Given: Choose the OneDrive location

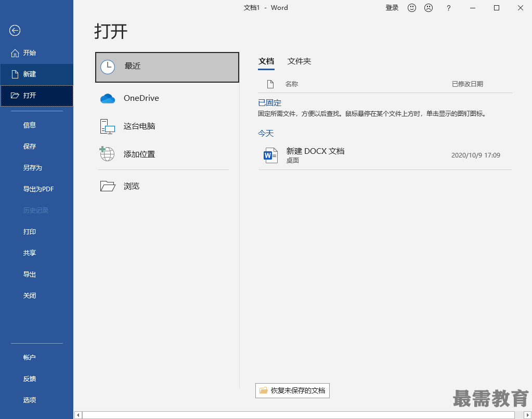Looking at the screenshot, I should tap(167, 98).
